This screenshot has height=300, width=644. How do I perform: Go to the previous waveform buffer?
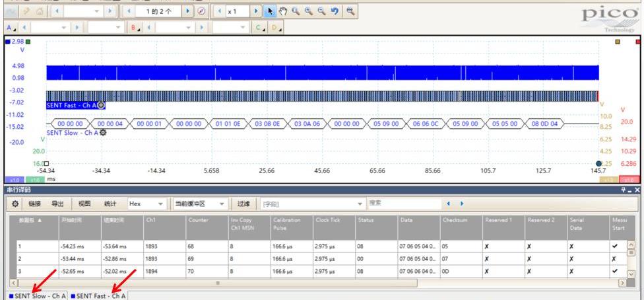pyautogui.click(x=129, y=11)
